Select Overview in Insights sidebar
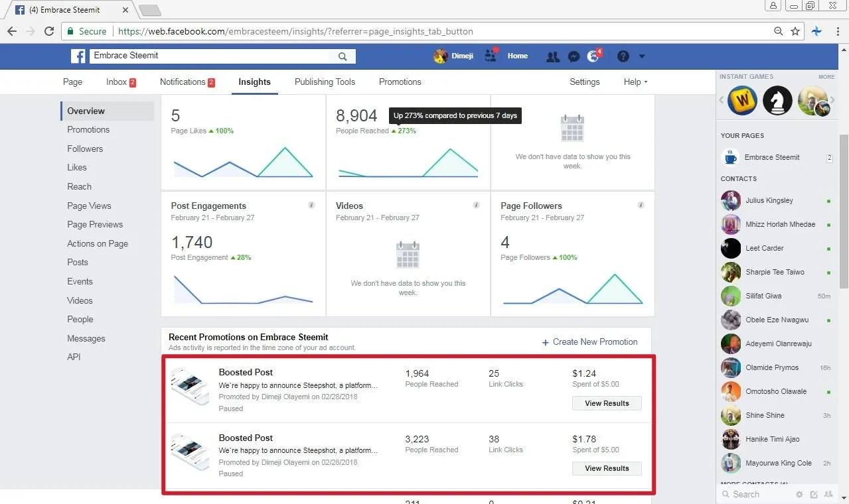The image size is (849, 504). [x=107, y=111]
